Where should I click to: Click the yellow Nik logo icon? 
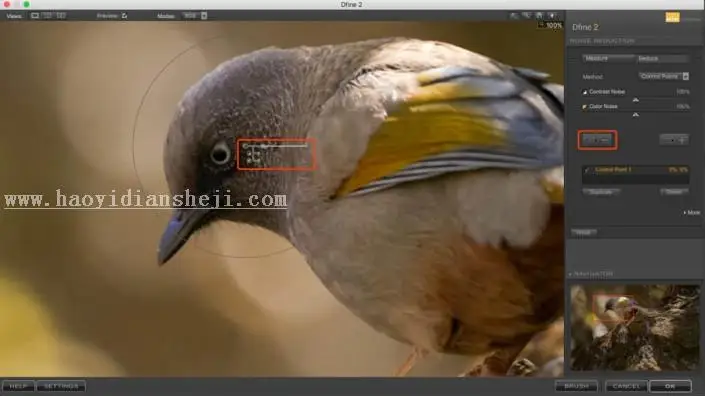[x=672, y=18]
